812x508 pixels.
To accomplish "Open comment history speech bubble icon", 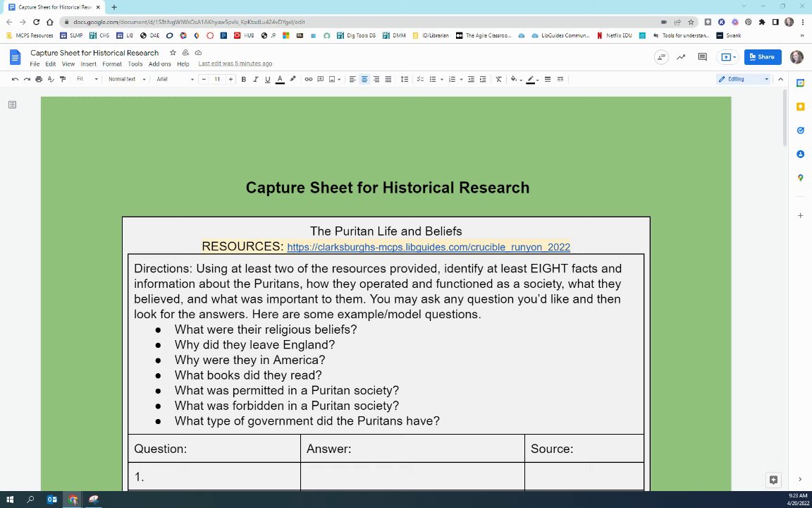I will [702, 57].
